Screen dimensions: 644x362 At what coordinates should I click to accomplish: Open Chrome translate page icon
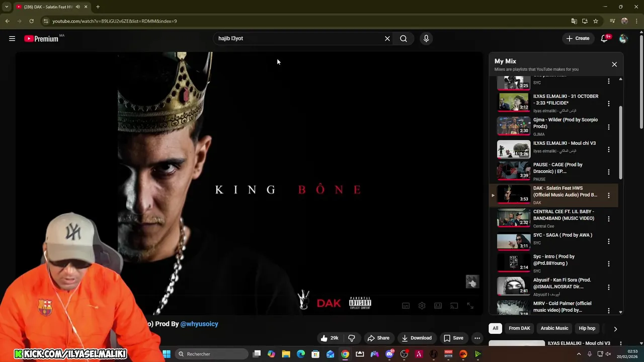pos(574,21)
